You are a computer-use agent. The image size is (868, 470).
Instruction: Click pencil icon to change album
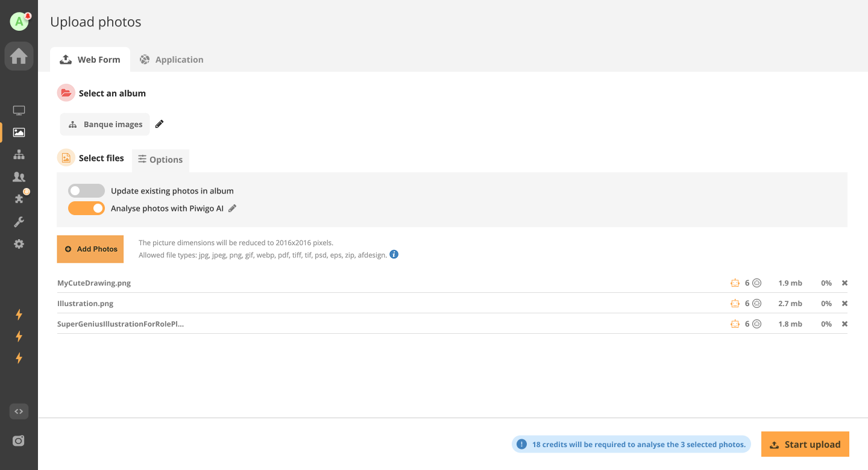coord(159,124)
